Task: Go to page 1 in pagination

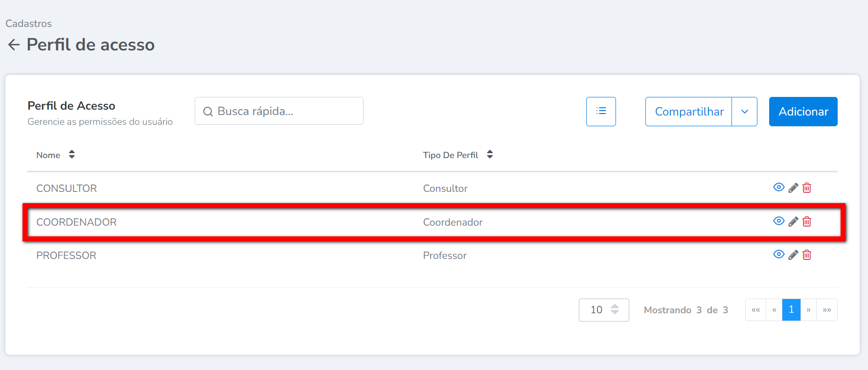Action: (x=791, y=310)
